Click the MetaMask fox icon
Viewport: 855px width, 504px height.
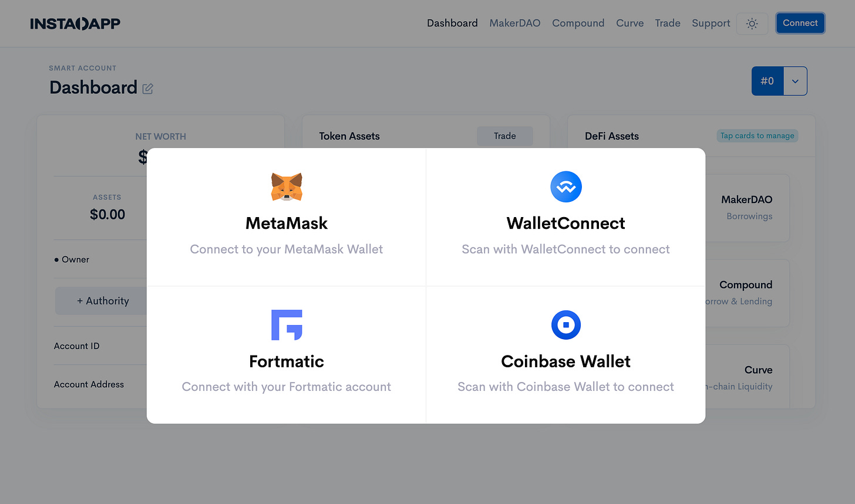click(x=287, y=187)
